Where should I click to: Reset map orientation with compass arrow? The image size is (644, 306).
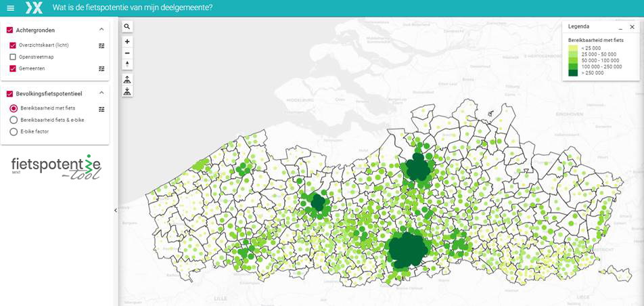pyautogui.click(x=127, y=64)
